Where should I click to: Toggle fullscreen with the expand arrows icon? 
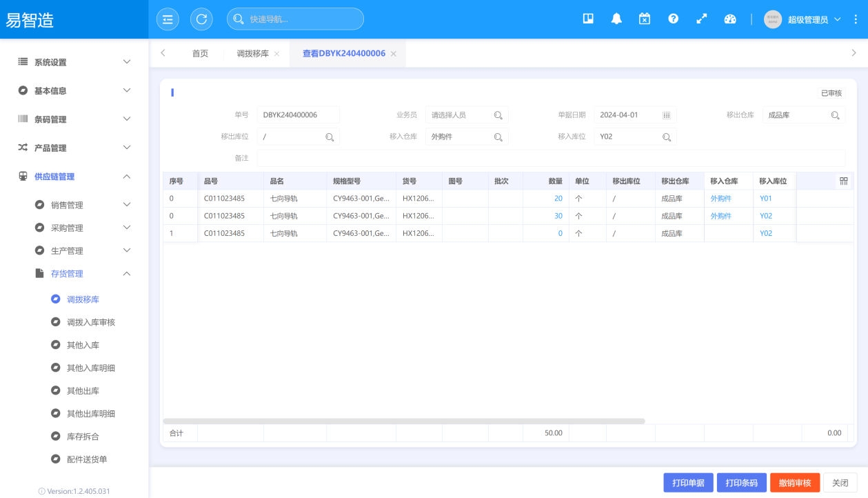702,19
